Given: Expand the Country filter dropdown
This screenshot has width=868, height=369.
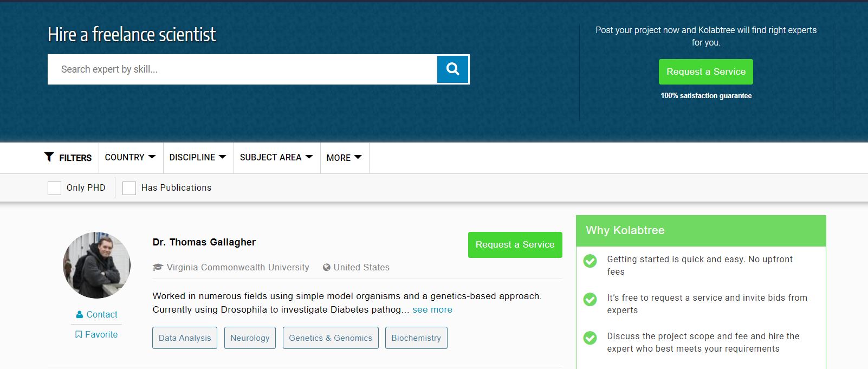Looking at the screenshot, I should tap(130, 157).
